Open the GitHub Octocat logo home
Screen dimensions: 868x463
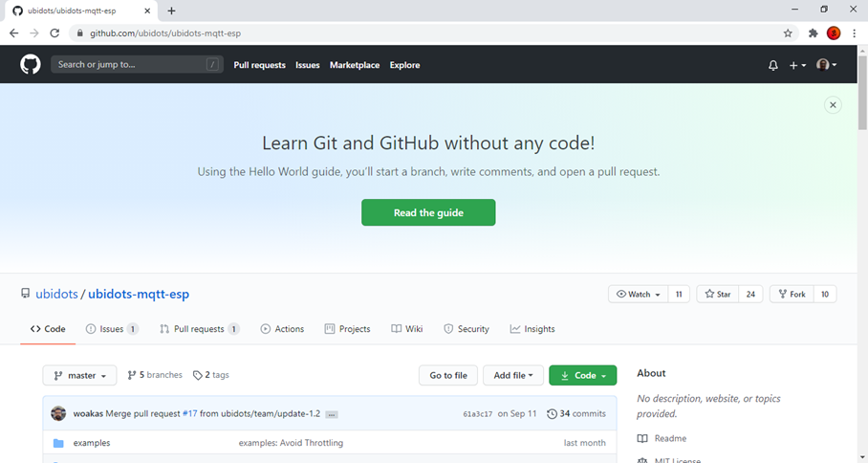31,65
